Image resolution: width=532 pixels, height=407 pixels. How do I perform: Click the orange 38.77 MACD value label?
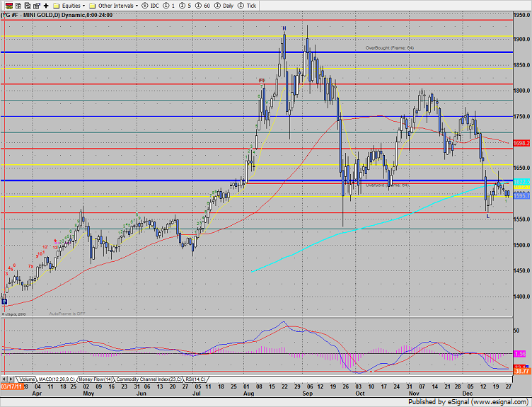(522, 372)
